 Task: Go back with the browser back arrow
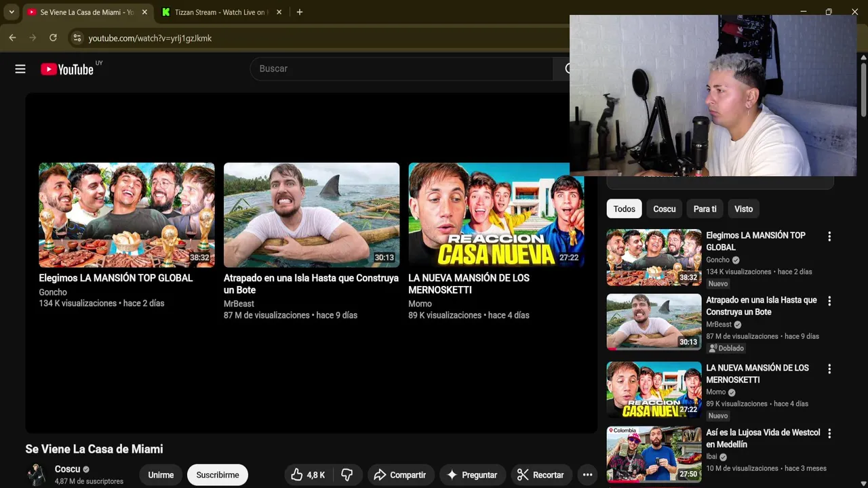pyautogui.click(x=12, y=38)
